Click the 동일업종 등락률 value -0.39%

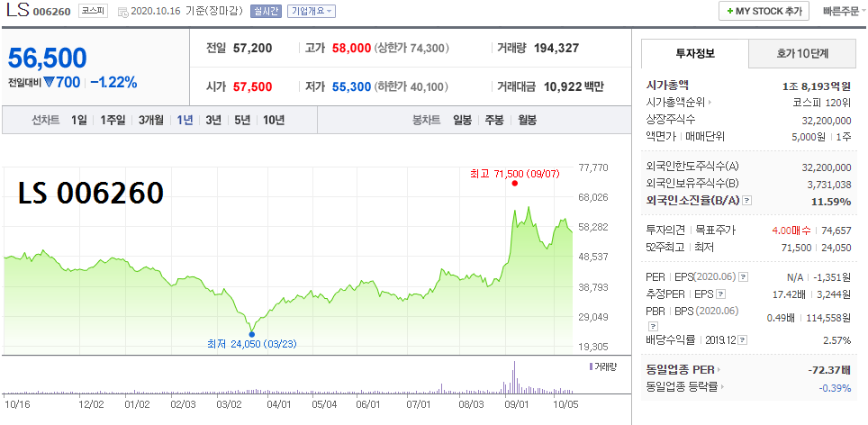click(835, 388)
